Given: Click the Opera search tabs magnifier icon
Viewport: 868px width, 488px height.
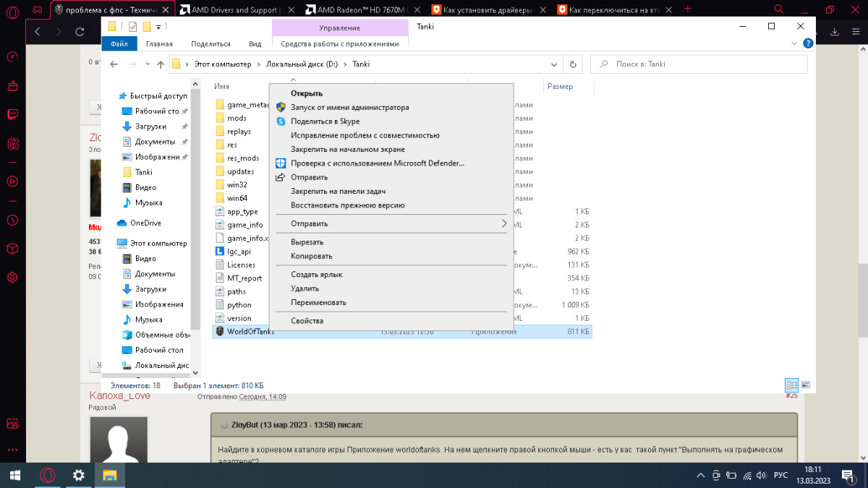Looking at the screenshot, I should [779, 9].
